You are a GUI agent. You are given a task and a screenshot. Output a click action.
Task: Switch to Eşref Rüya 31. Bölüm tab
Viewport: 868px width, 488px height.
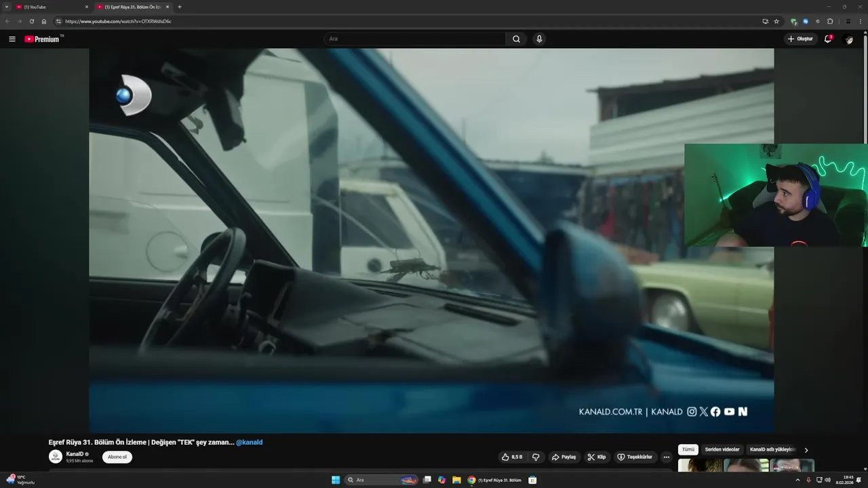133,7
